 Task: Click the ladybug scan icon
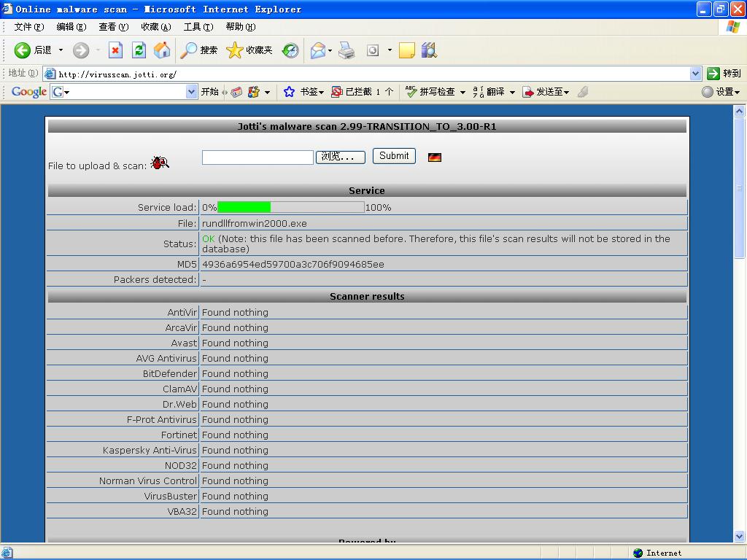coord(160,163)
